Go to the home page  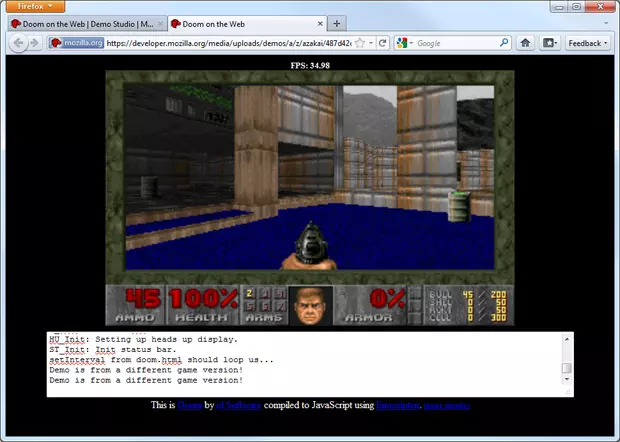click(x=525, y=43)
